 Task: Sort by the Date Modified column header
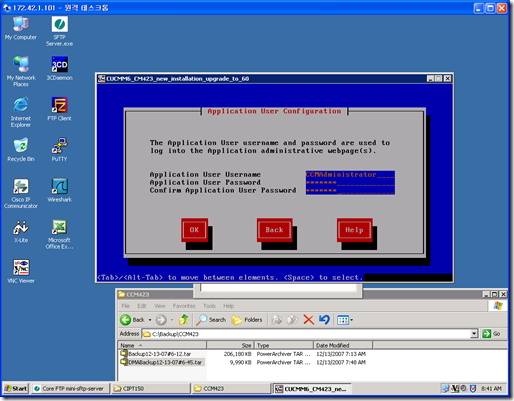coord(343,345)
